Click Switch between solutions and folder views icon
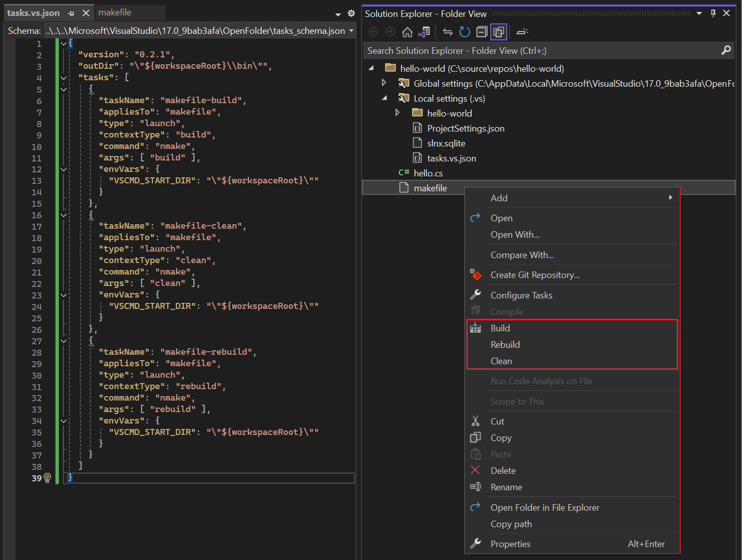 pos(424,32)
